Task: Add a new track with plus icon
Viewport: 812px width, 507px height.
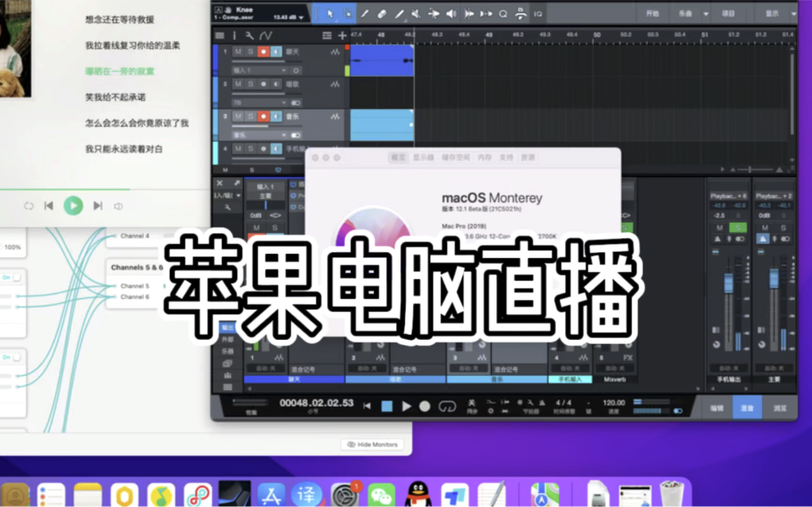Action: (342, 36)
